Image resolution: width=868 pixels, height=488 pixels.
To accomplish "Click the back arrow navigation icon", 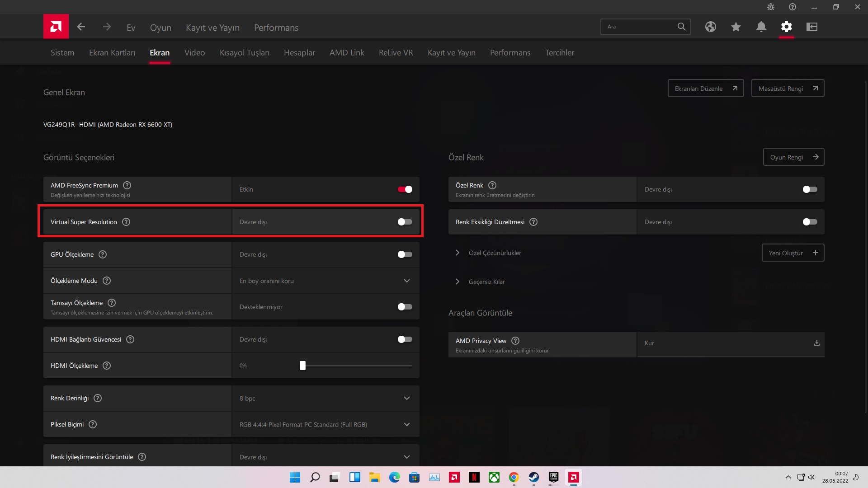I will coord(81,27).
